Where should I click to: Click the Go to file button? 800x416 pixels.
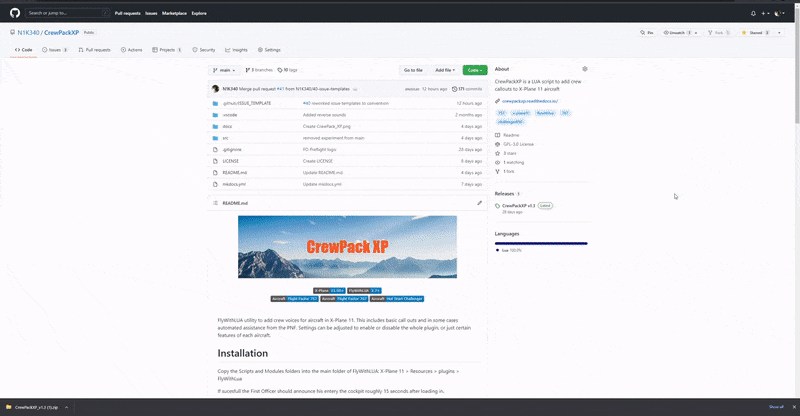413,70
